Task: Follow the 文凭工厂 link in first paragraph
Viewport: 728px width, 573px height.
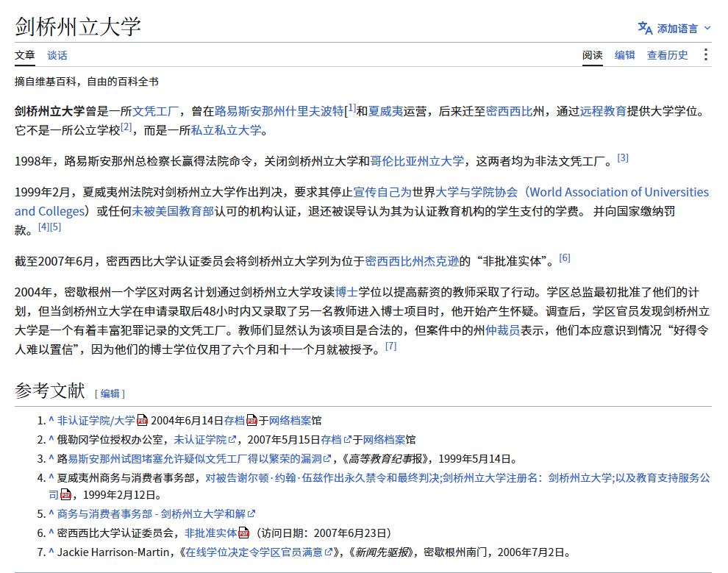Action: coord(156,112)
